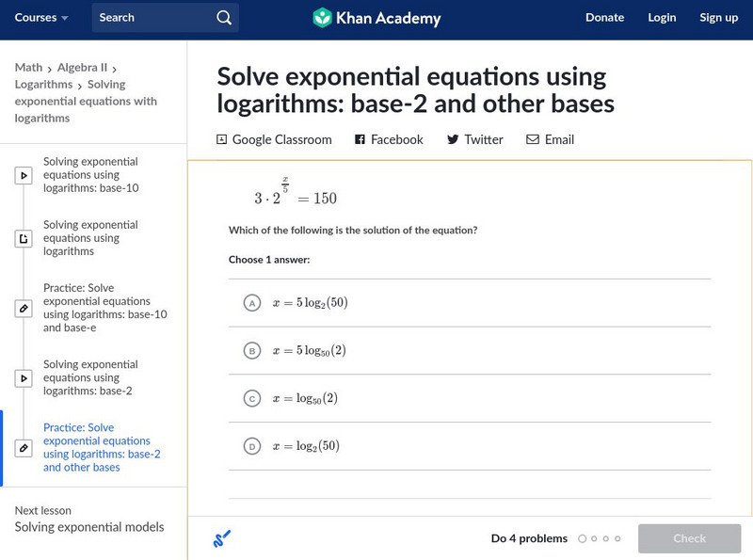Share via Google Classroom icon
753x560 pixels.
tap(222, 139)
